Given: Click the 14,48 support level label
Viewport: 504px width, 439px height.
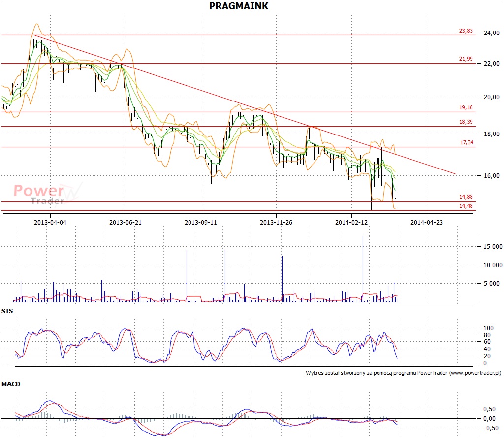Looking at the screenshot, I should coord(466,206).
